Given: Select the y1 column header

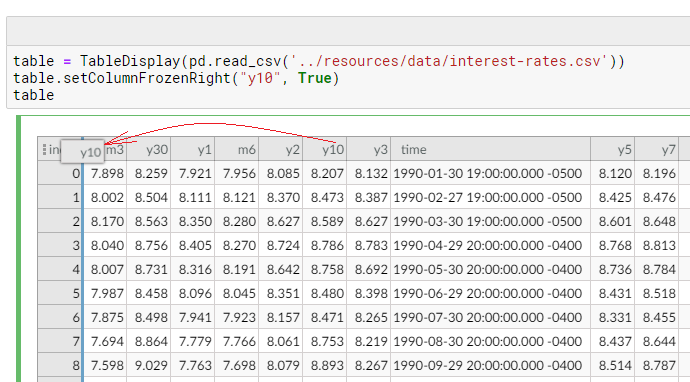Looking at the screenshot, I should [193, 150].
